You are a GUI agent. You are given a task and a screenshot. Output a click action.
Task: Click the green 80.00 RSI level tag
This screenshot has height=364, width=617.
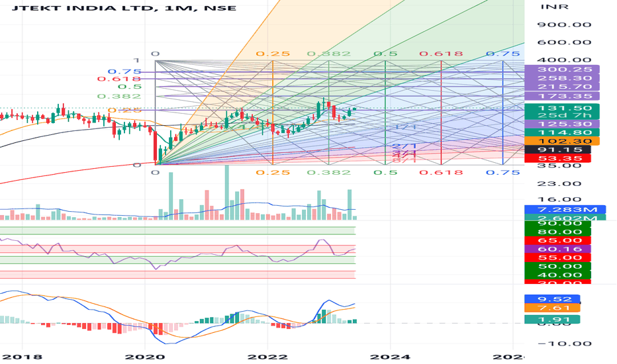click(x=558, y=232)
